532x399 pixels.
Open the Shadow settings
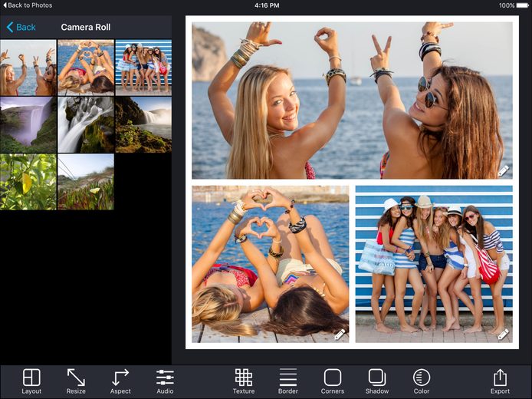377,381
